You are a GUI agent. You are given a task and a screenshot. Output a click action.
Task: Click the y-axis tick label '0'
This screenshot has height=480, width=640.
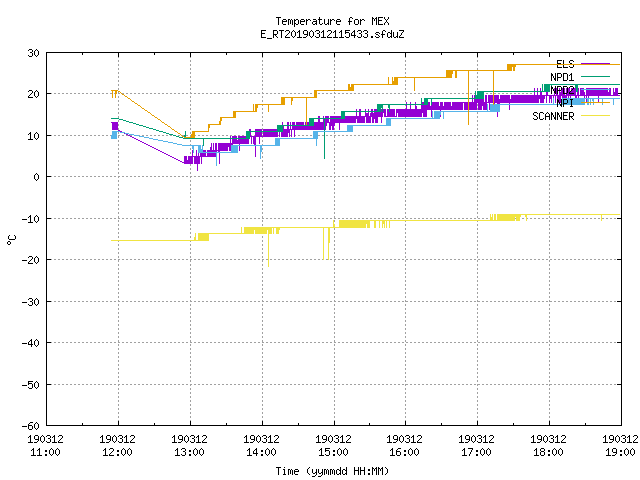click(x=37, y=177)
